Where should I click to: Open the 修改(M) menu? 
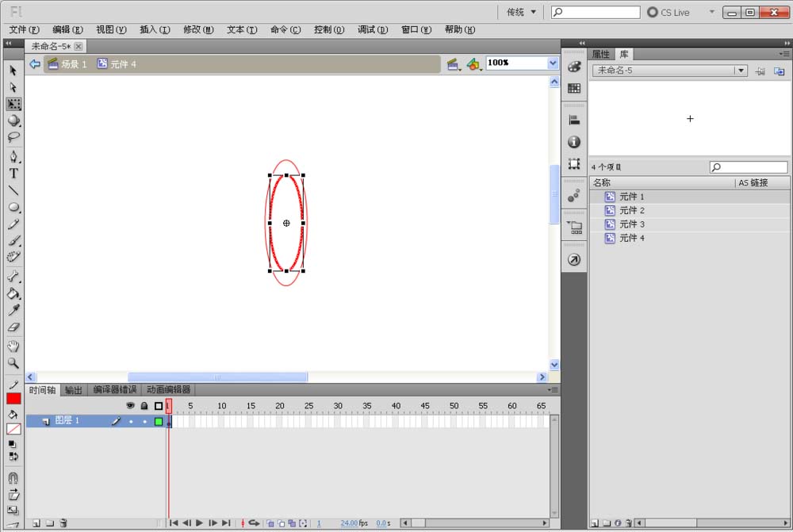pyautogui.click(x=198, y=29)
